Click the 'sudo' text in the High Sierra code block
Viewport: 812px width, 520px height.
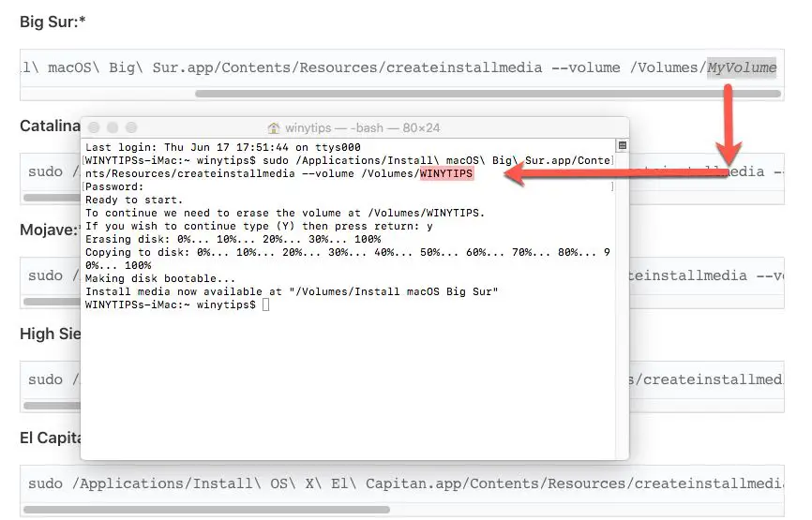pos(45,379)
